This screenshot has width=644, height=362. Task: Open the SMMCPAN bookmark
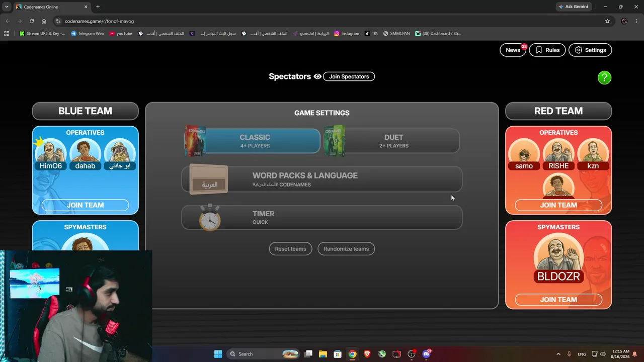tap(396, 34)
